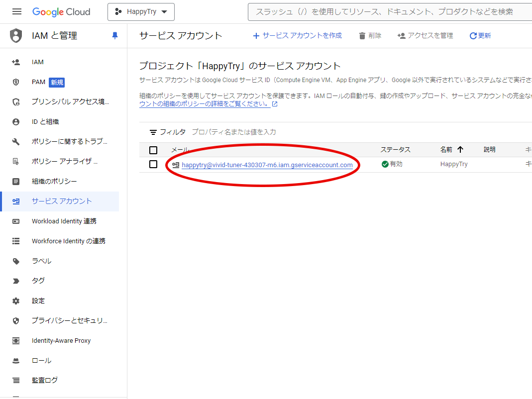Click サービス アカウントを作成 button

297,36
